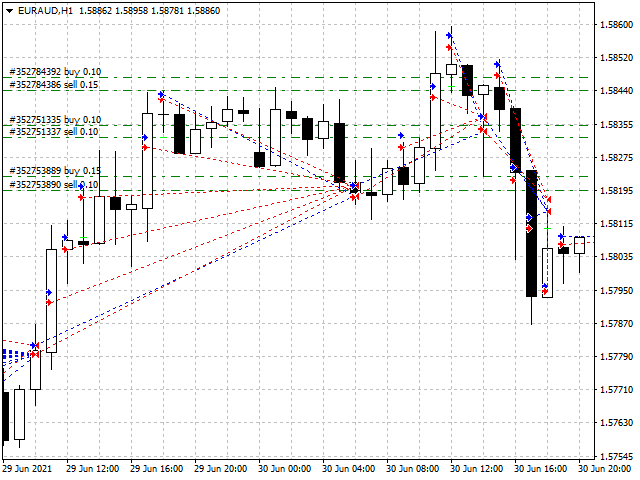
Task: Click price scale label 1.58600
Action: 616,25
